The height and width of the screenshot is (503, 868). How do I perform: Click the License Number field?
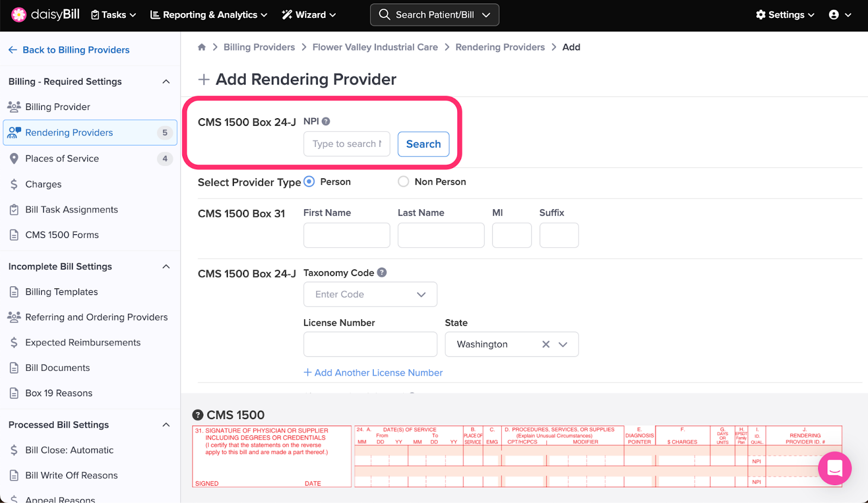click(371, 344)
